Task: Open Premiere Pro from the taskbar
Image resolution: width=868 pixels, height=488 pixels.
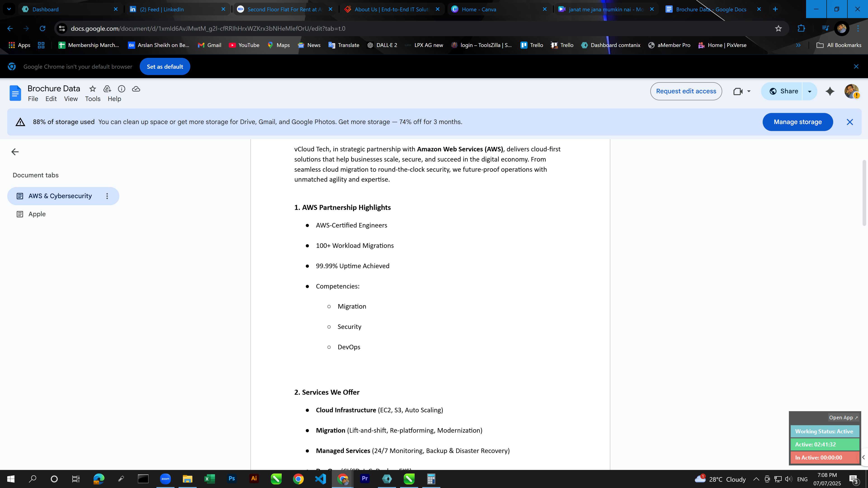Action: (365, 479)
